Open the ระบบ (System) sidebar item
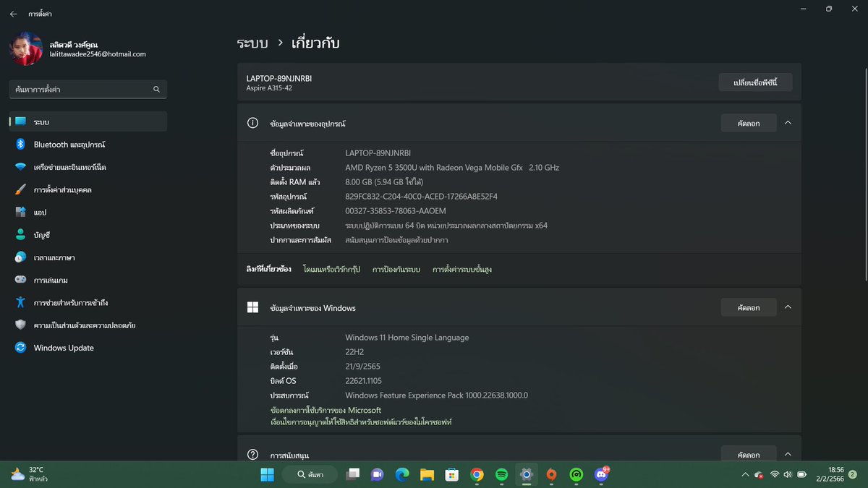 [88, 121]
